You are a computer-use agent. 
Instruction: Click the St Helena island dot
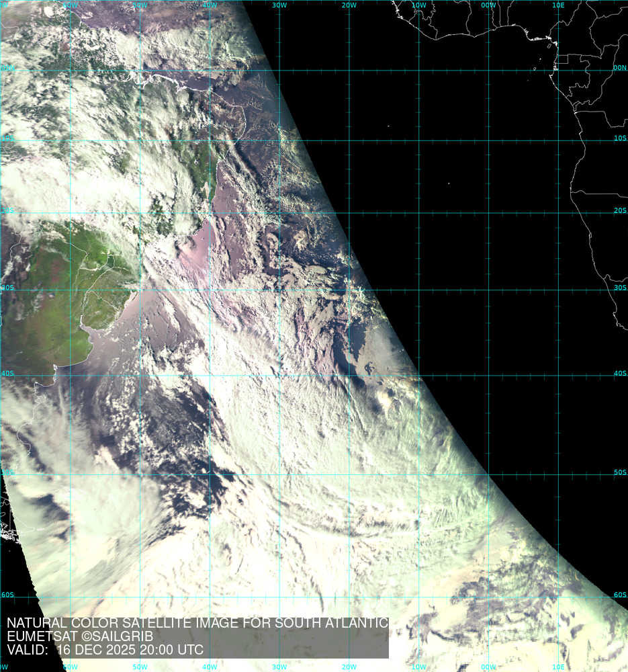[x=449, y=182]
